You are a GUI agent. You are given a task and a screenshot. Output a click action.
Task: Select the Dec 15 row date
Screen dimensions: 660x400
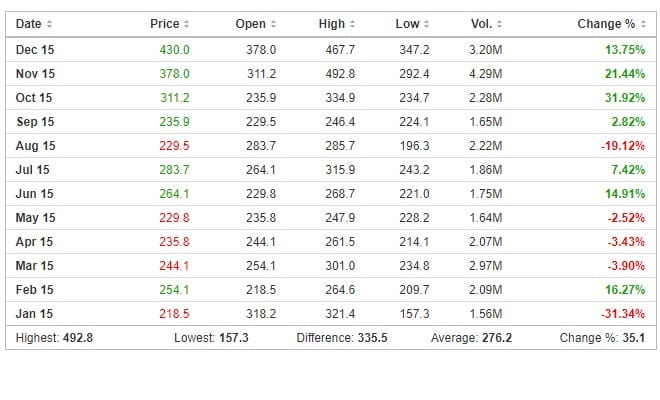tap(35, 50)
